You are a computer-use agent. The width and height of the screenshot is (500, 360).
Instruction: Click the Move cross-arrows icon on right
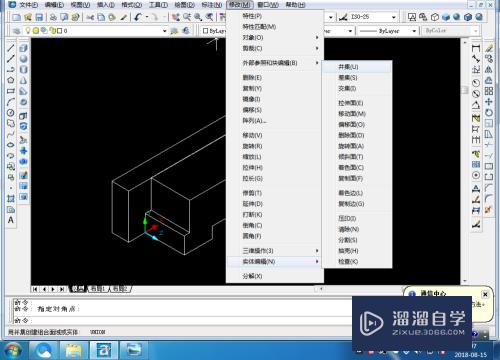click(489, 101)
